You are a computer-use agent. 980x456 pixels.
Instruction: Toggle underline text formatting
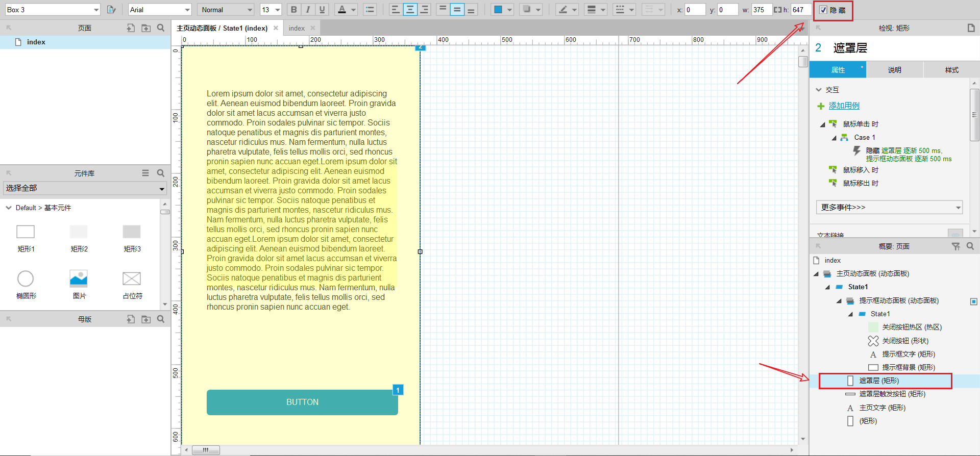[x=322, y=10]
